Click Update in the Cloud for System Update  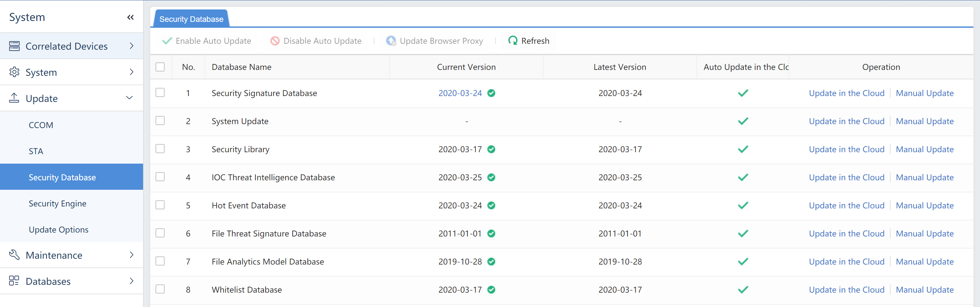846,121
